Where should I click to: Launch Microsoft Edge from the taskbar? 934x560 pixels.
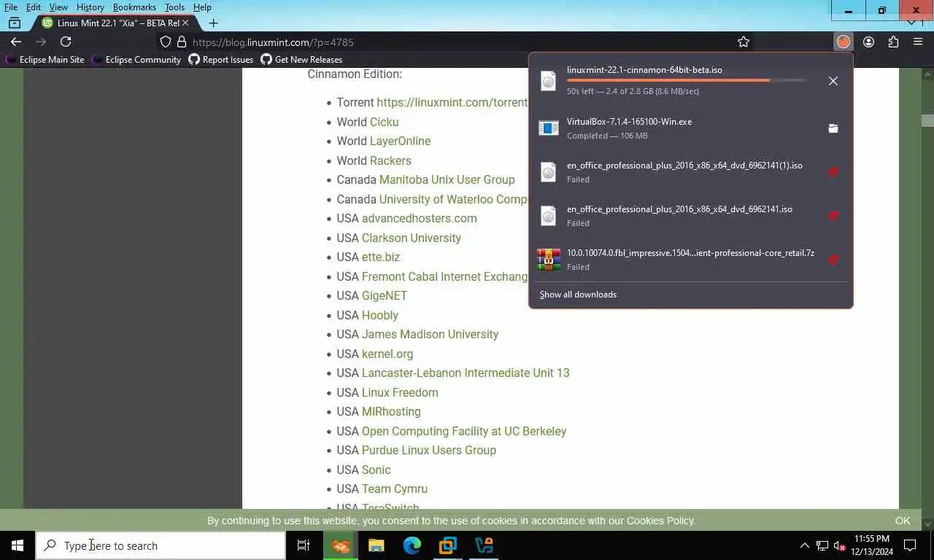tap(412, 545)
